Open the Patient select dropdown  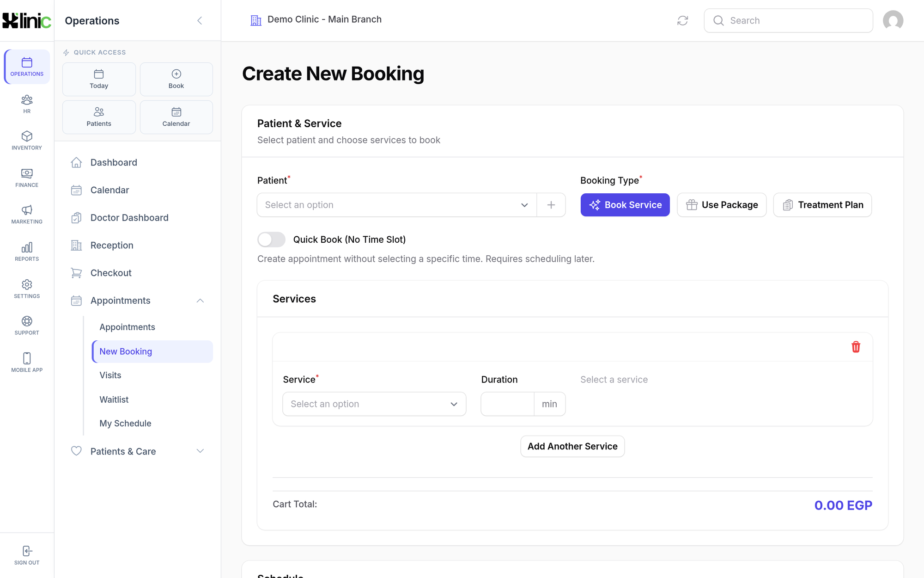(x=397, y=205)
